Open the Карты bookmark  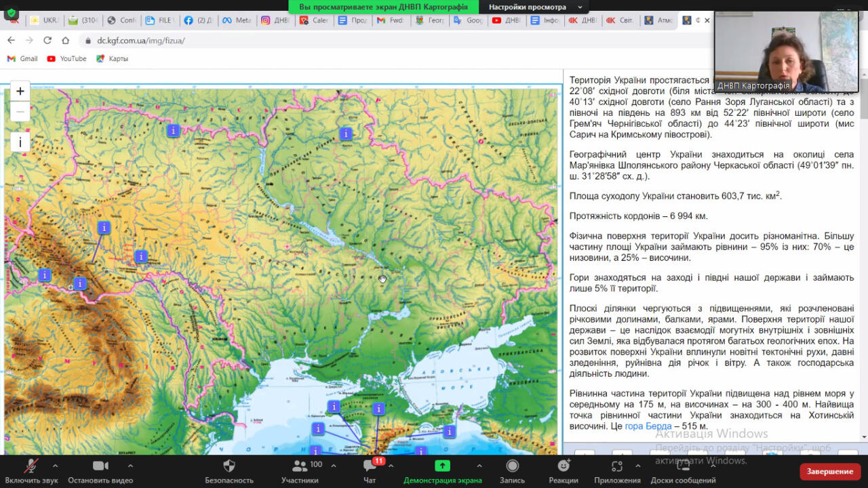click(x=112, y=59)
